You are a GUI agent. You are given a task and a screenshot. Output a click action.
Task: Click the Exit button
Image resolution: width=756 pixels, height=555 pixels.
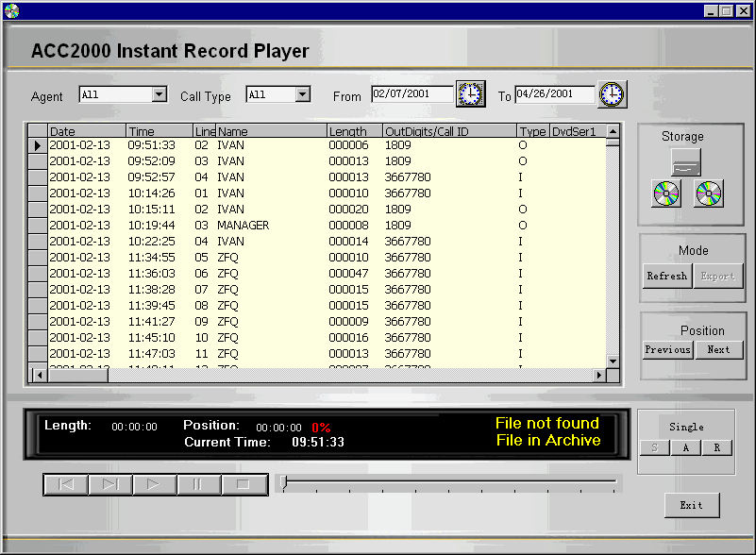(x=691, y=505)
